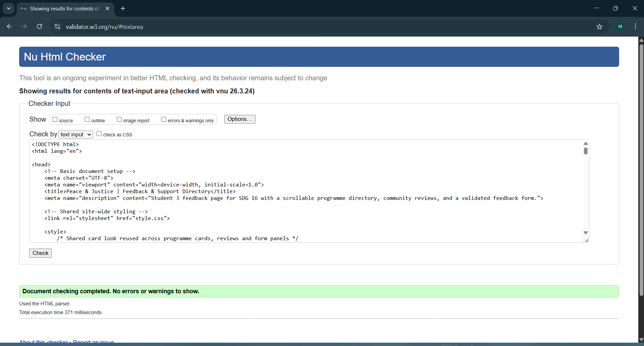Bookmark this page via the star icon
Viewport: 644px width, 346px height.
[600, 27]
